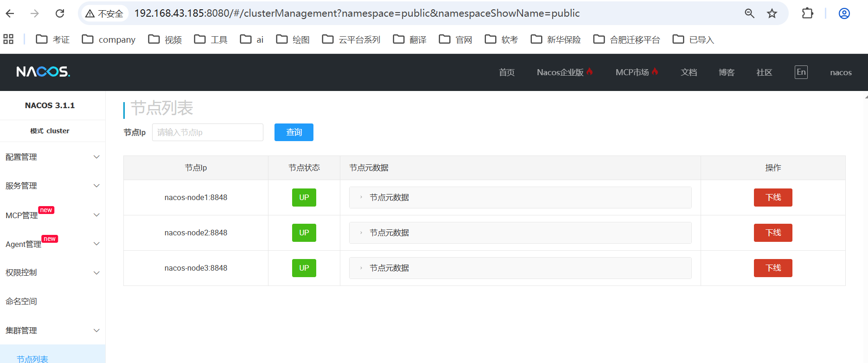Open the 已导入 bookmark folder
Screen dimensions: 868x363
tap(694, 39)
